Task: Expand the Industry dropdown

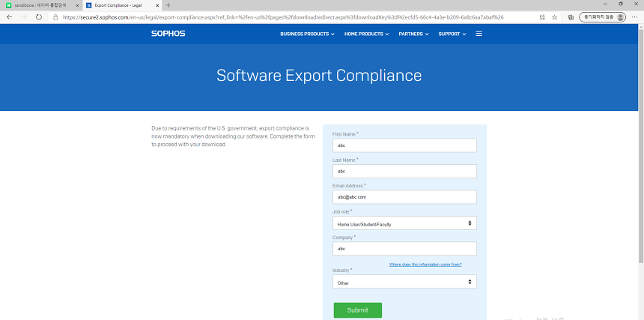Action: point(404,283)
